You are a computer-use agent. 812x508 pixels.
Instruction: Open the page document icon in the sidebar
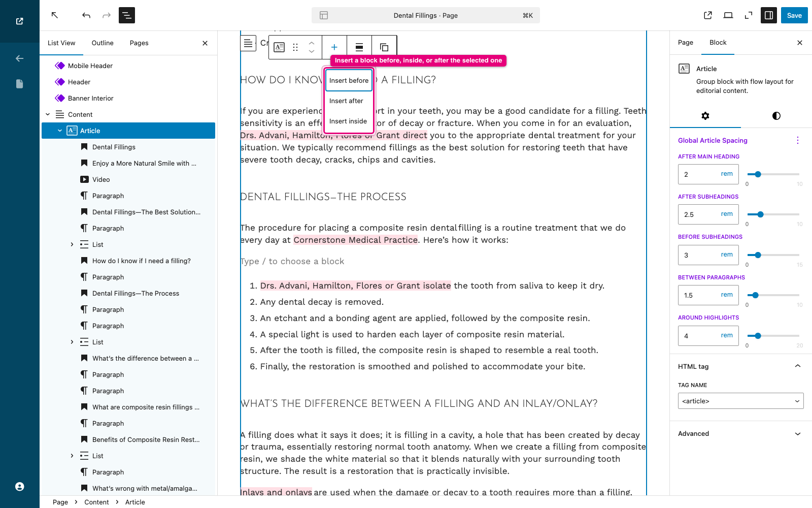pos(19,84)
